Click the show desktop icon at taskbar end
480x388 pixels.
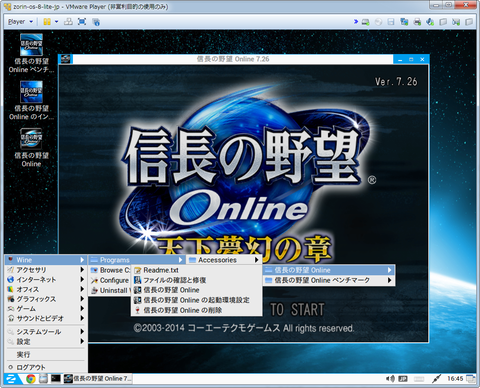point(470,379)
